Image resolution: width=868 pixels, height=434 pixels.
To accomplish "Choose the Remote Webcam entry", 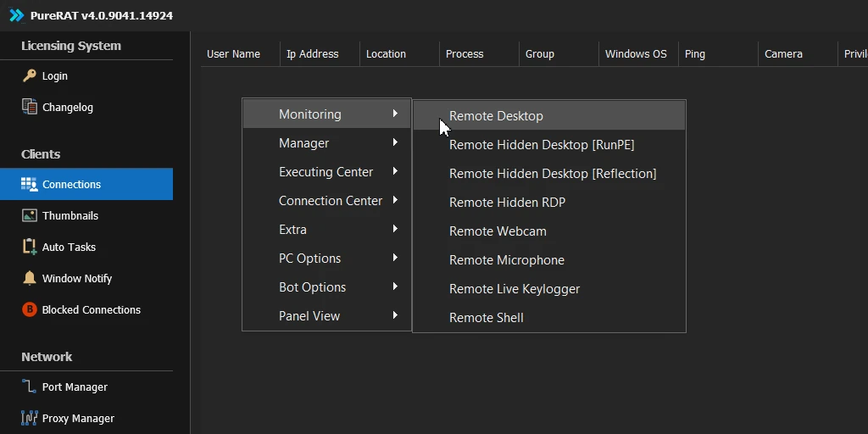I will 549,231.
